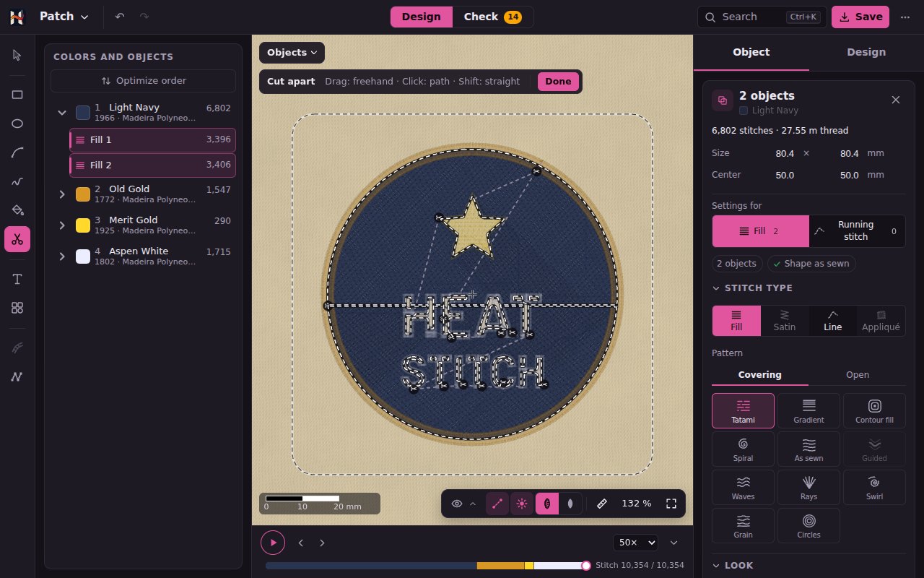Viewport: 924px width, 578px height.
Task: Select the Open pattern tab
Action: pyautogui.click(x=858, y=375)
